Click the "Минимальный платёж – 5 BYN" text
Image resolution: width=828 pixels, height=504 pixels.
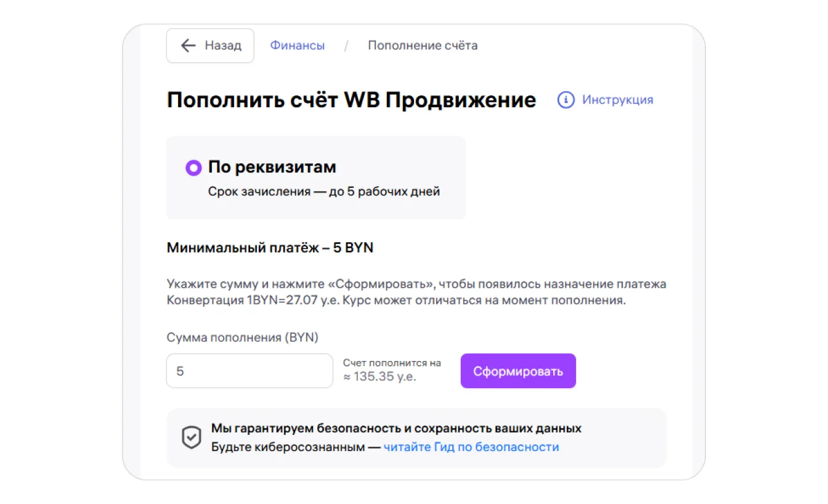(270, 248)
